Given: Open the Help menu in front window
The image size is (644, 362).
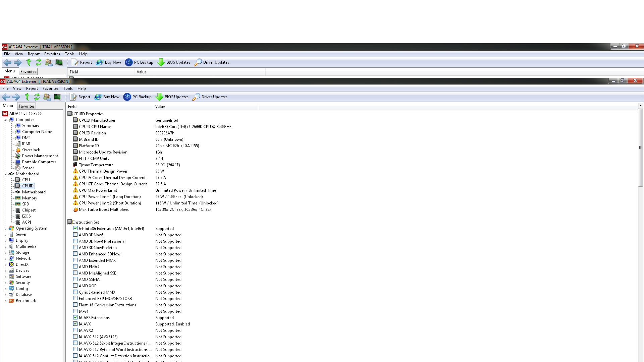Looking at the screenshot, I should pos(82,88).
